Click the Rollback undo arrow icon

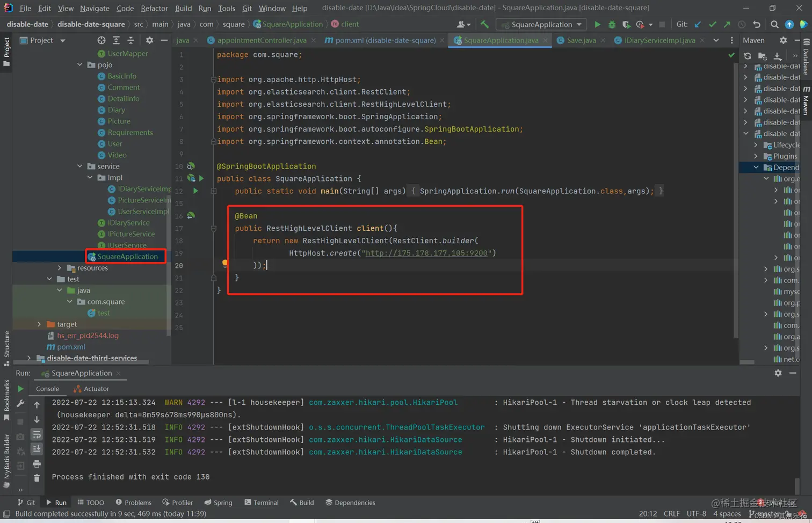click(756, 24)
